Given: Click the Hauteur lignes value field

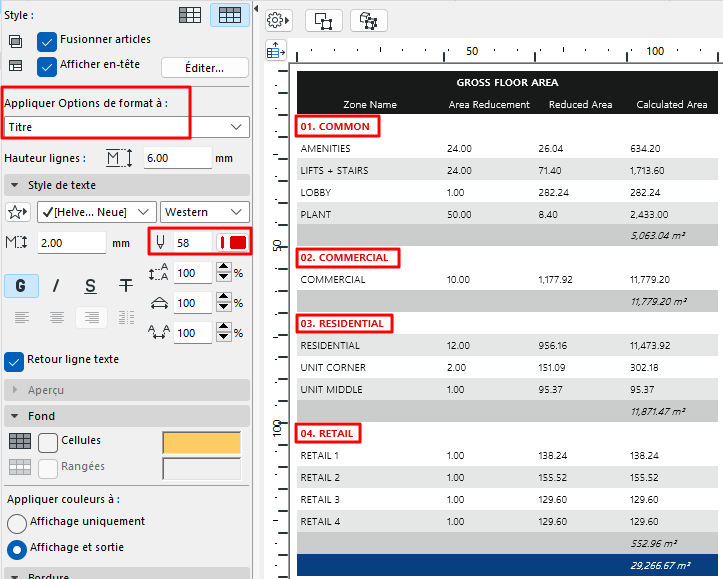Looking at the screenshot, I should coord(177,158).
